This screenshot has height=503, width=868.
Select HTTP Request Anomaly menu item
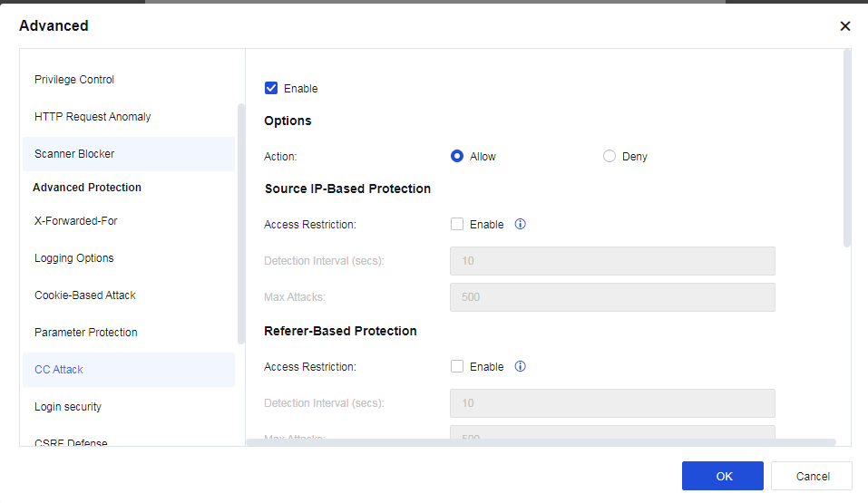point(93,117)
